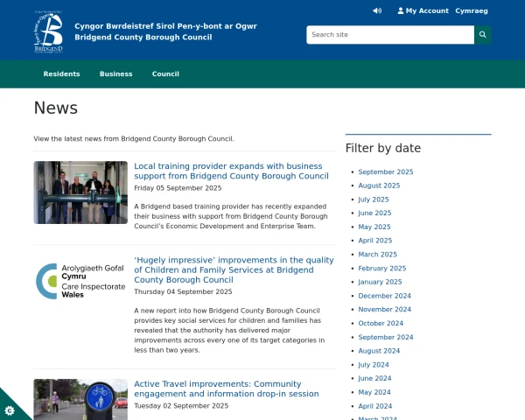
Task: Click the 'Thursday 04 September 2025' date
Action: click(183, 291)
